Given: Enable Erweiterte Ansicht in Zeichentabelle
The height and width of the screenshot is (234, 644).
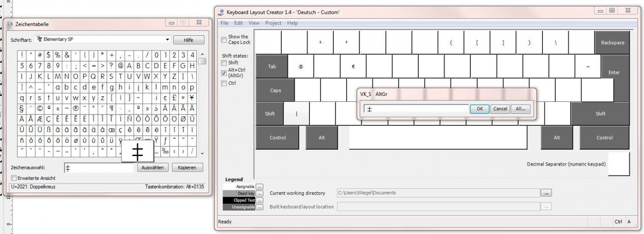Looking at the screenshot, I should 14,178.
